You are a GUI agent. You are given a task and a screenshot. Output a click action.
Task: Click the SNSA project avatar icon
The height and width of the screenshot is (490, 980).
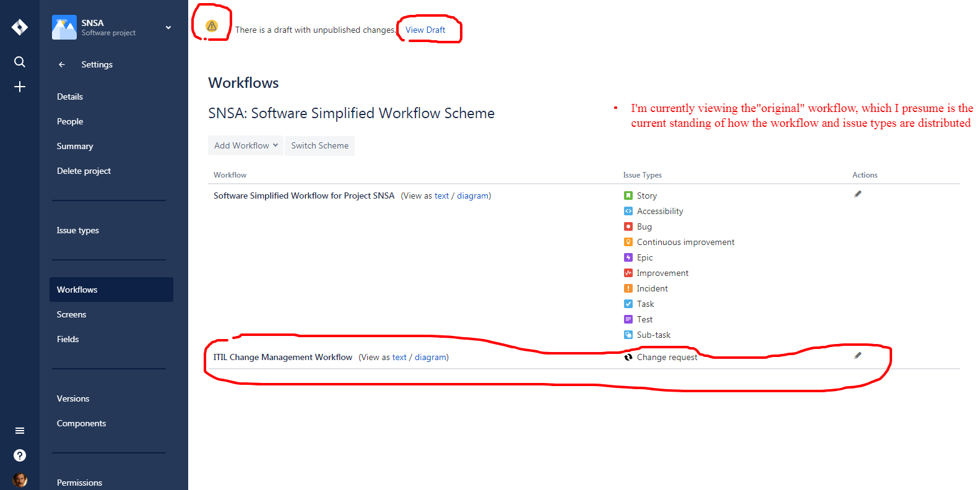[64, 27]
